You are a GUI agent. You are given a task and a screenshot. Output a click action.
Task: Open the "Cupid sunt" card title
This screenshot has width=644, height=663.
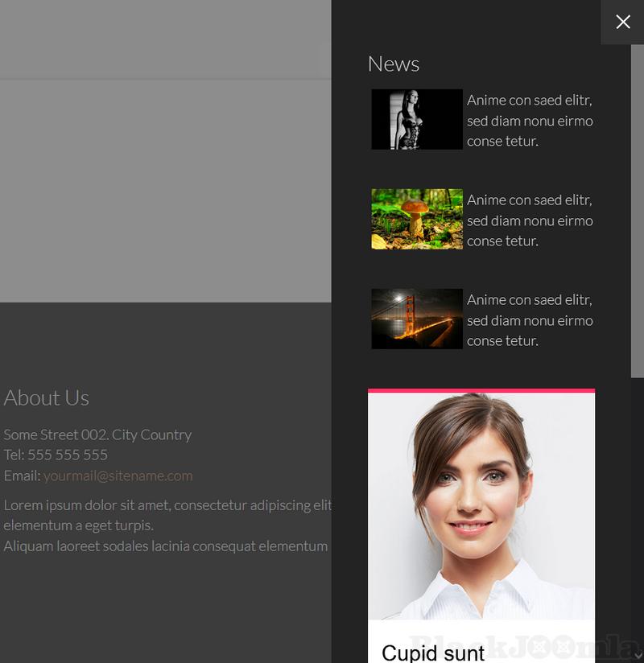point(433,652)
